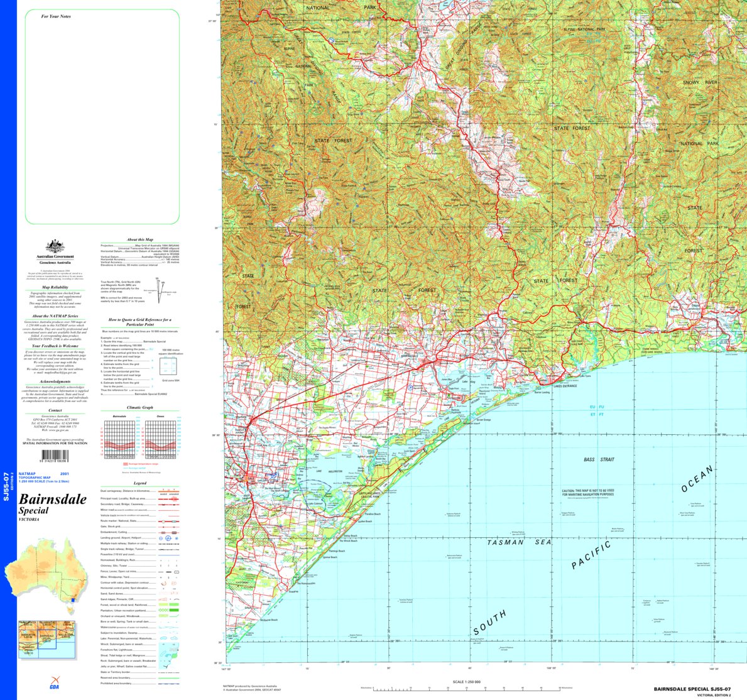Click the "Prohibited area boundary" legend row
Image resolution: width=747 pixels, height=700 pixels.
(x=140, y=683)
